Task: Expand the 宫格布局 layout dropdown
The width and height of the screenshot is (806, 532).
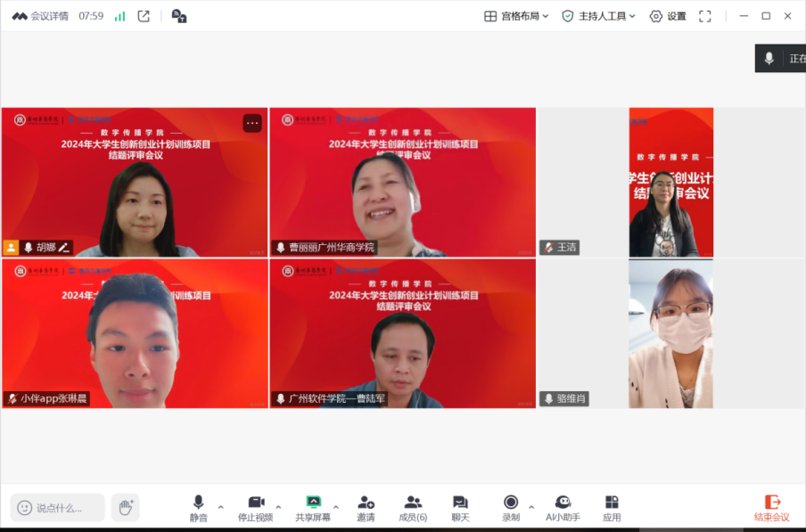Action: [x=516, y=16]
